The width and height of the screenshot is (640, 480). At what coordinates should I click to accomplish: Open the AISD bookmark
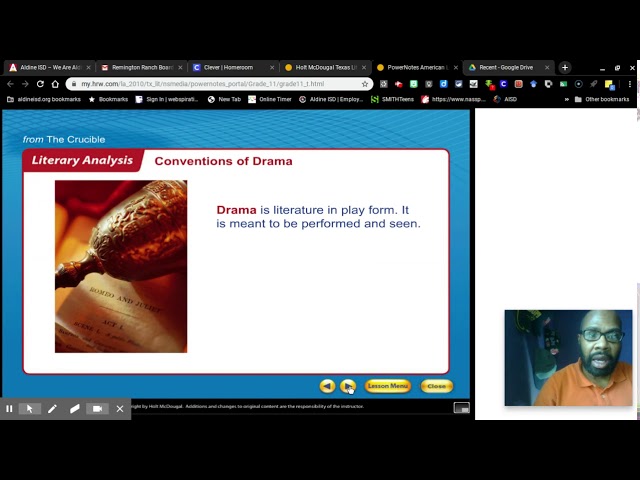coord(505,99)
